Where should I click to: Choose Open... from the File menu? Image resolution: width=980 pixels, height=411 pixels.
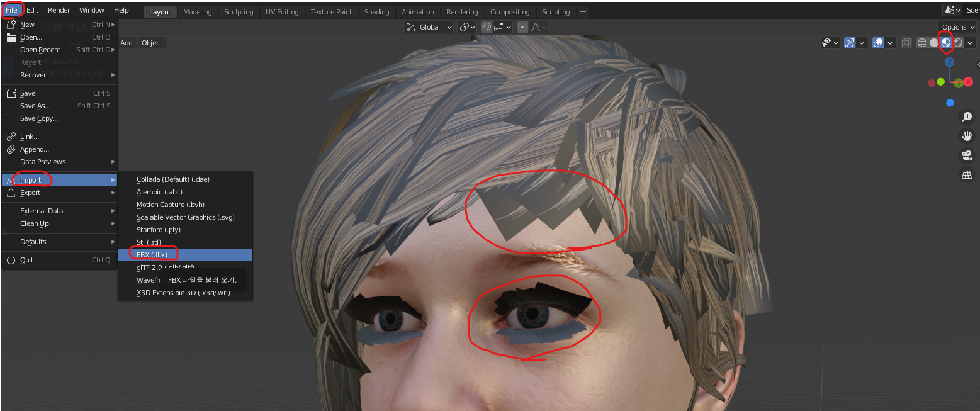click(x=59, y=37)
